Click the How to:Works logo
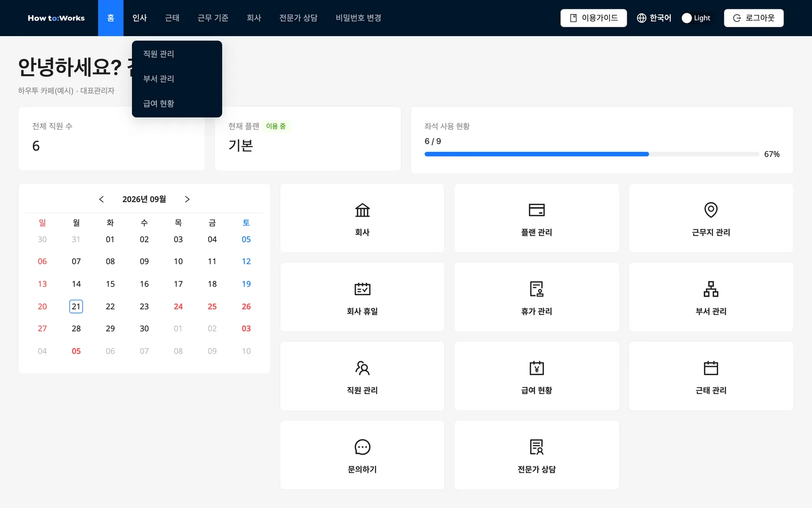 56,18
